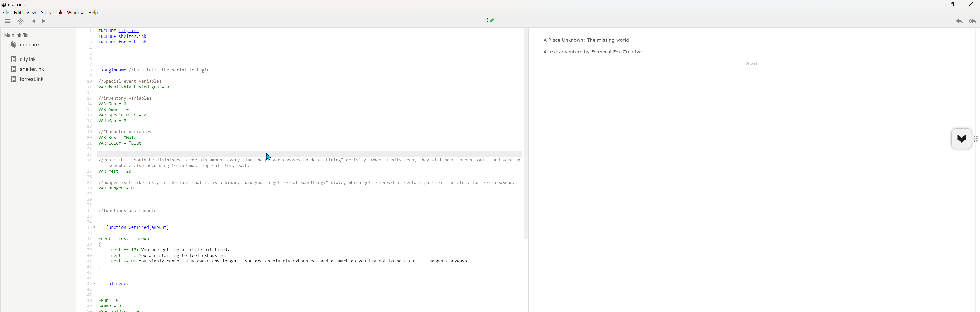Image resolution: width=980 pixels, height=312 pixels.
Task: Open the Help menu
Action: tap(93, 13)
